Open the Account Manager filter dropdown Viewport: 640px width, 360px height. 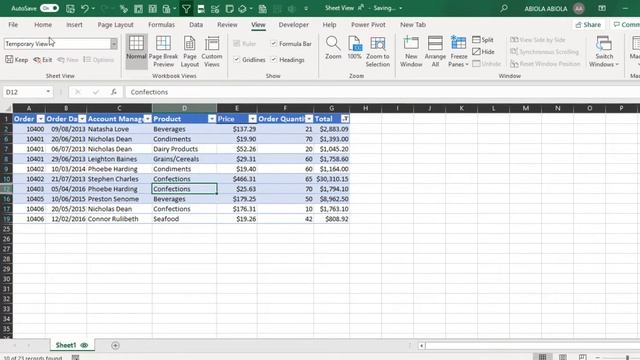point(147,119)
